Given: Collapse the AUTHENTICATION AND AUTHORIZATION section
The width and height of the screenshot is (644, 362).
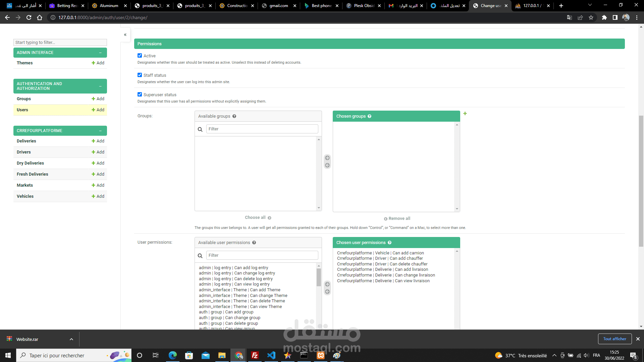Looking at the screenshot, I should 100,86.
